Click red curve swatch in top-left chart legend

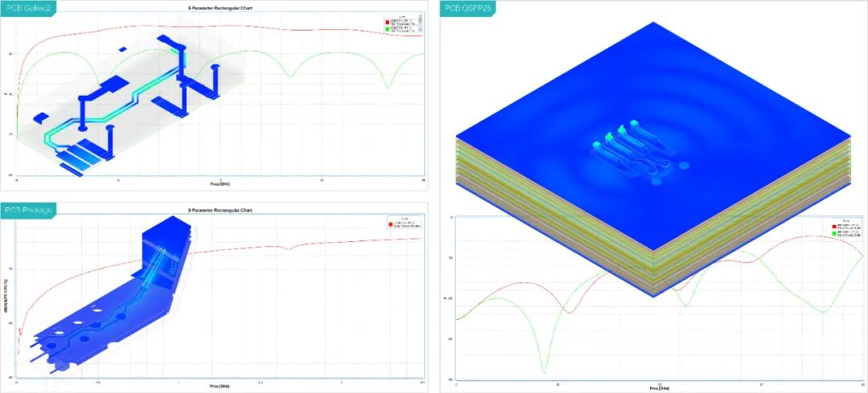click(388, 23)
